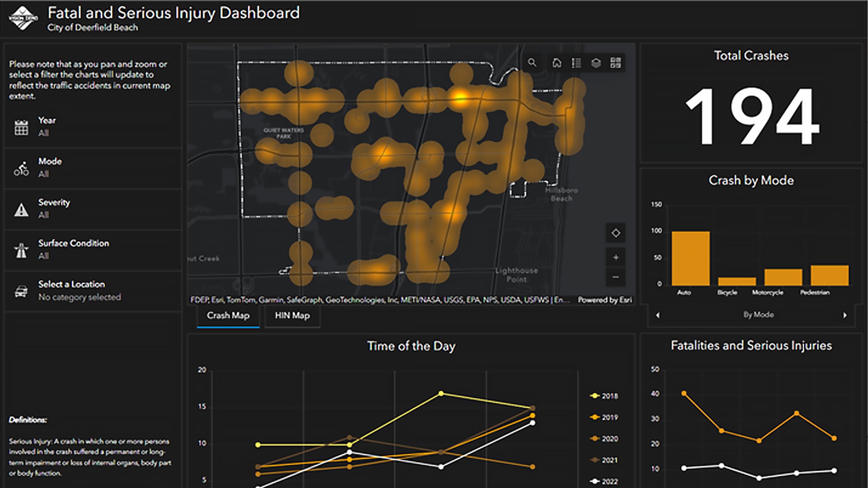Click the Severity warning triangle icon

22,209
